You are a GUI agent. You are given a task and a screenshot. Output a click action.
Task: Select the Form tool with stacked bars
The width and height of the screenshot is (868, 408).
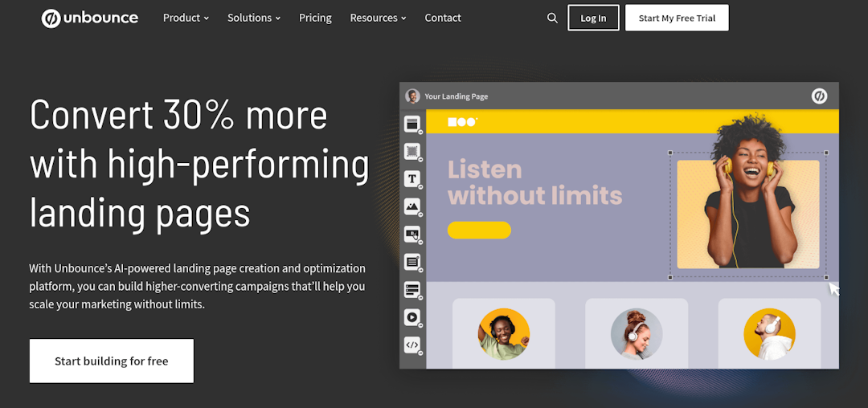point(411,289)
